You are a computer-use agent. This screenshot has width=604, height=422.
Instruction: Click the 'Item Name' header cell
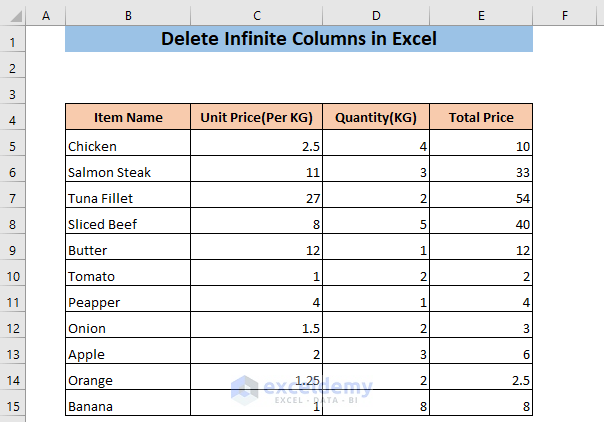(128, 118)
